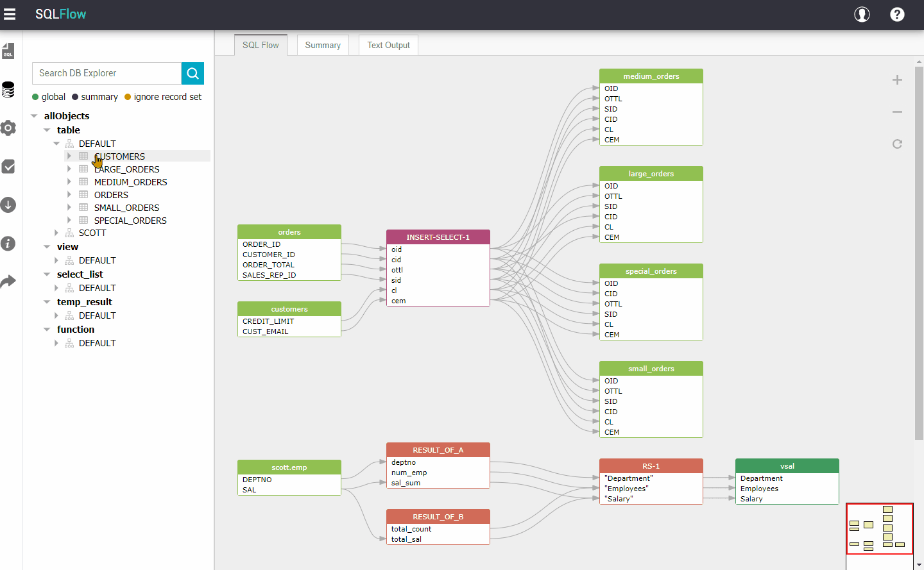Image resolution: width=924 pixels, height=570 pixels.
Task: Select the ORDERS table grid icon
Action: (x=83, y=194)
